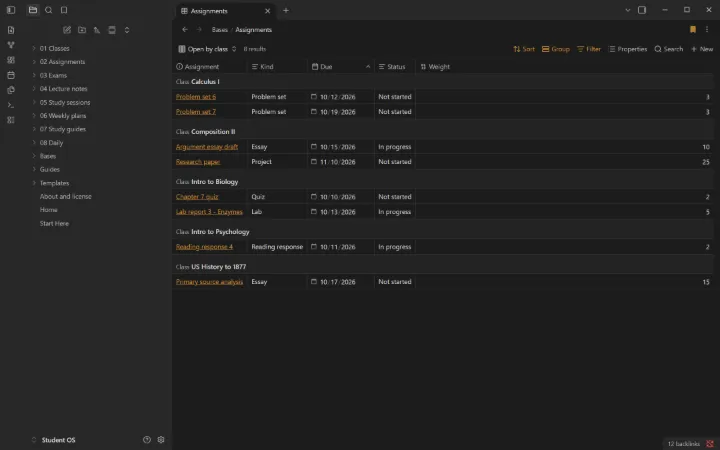Open the more options three-dot menu
Image resolution: width=720 pixels, height=450 pixels.
[x=707, y=29]
